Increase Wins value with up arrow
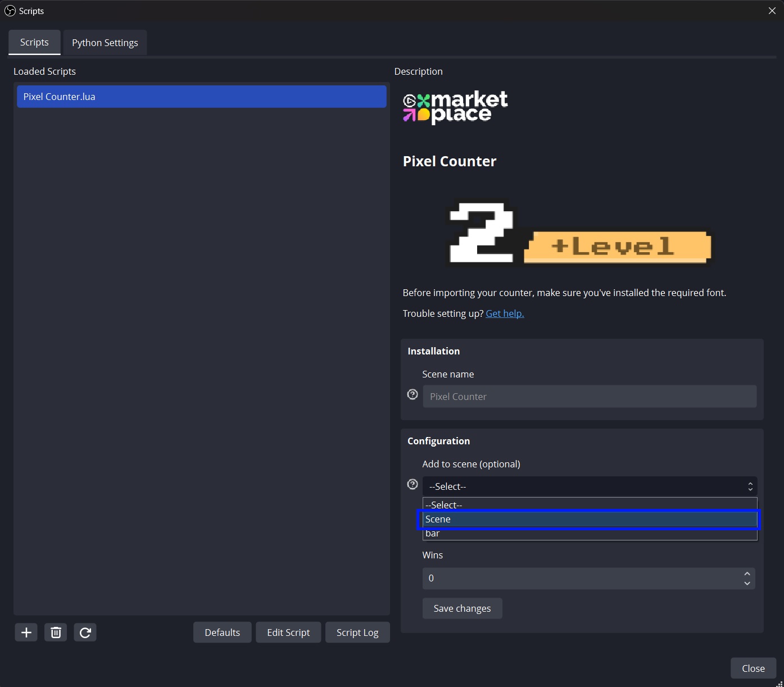Screen dimensions: 784x687 (x=747, y=574)
